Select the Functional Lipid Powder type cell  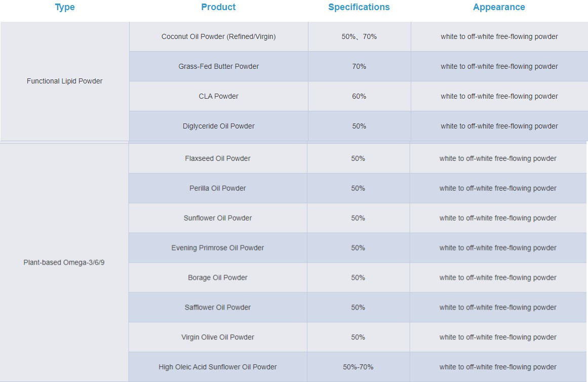coord(65,81)
